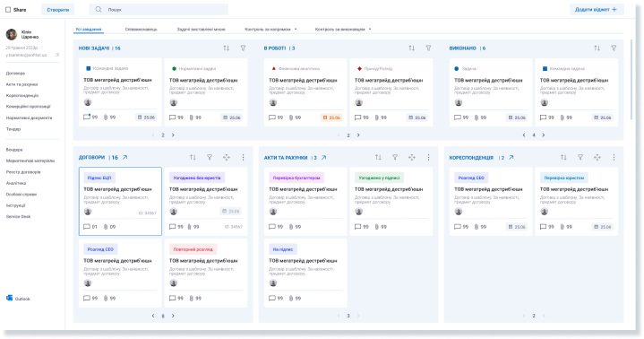This screenshot has height=339, width=644.
Task: Sort the ДОГОВОРИ widget
Action: coord(193,157)
